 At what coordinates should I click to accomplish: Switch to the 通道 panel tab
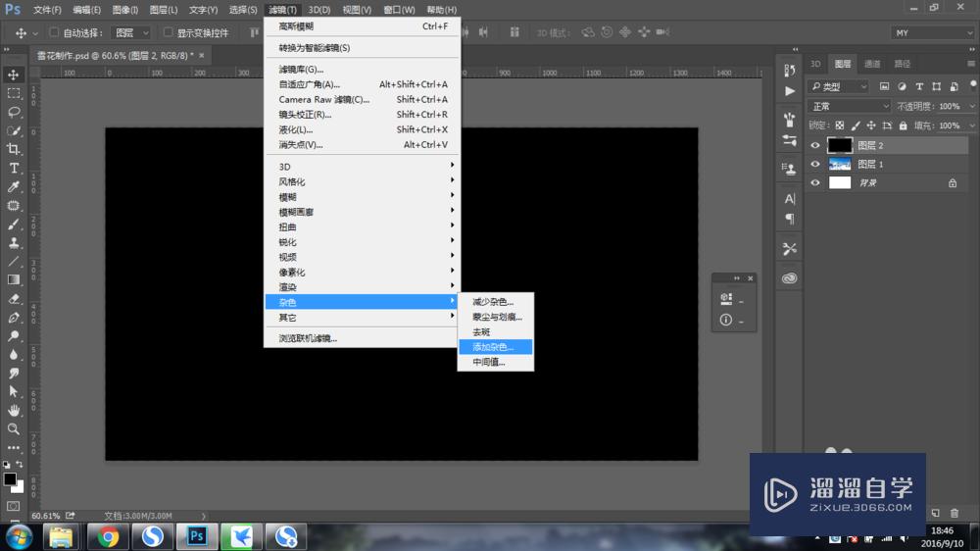pos(872,64)
